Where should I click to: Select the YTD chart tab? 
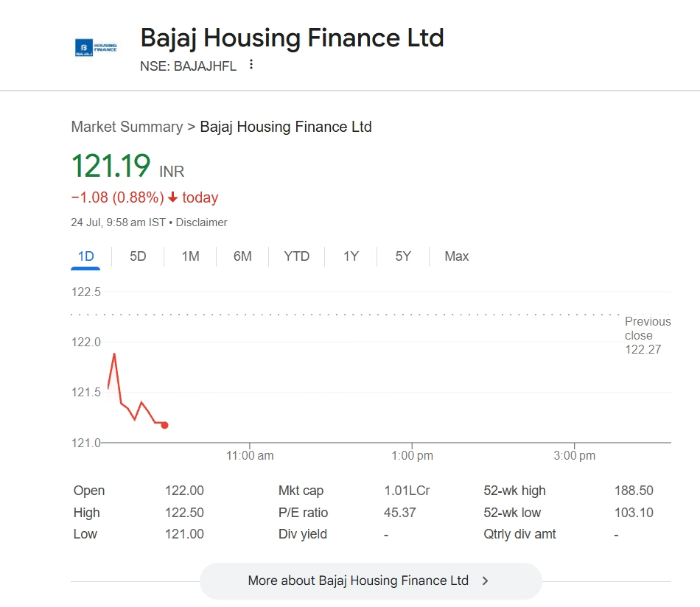[297, 256]
